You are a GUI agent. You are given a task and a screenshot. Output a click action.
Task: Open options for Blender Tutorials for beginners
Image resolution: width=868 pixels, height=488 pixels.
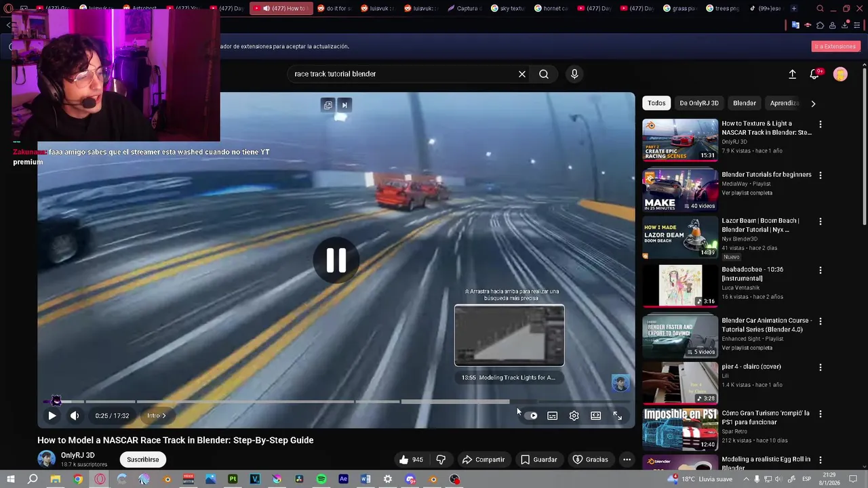coord(821,175)
